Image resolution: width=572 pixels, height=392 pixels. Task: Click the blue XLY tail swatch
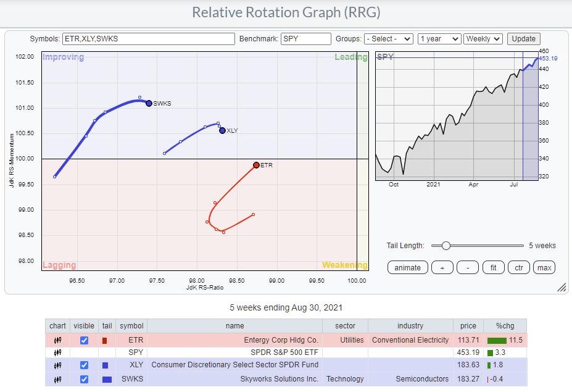pos(105,365)
